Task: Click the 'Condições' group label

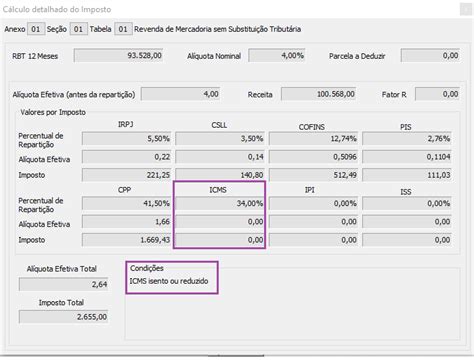Action: pyautogui.click(x=147, y=268)
